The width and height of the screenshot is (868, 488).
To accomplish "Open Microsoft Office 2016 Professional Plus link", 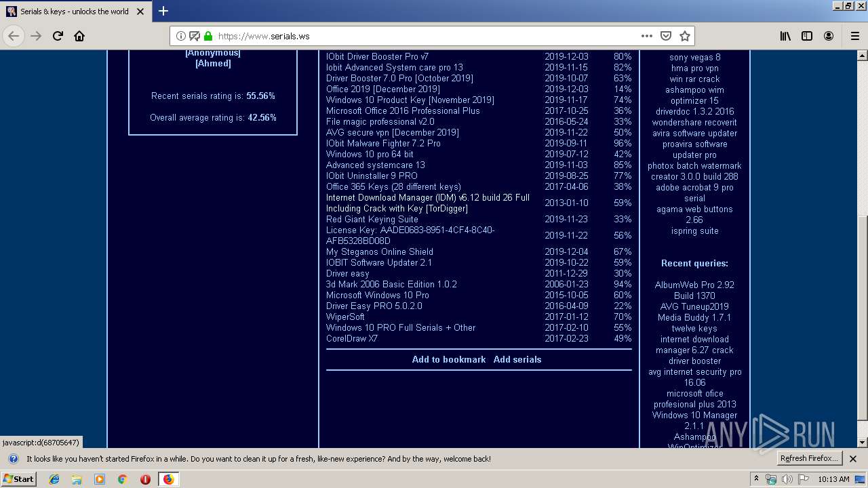I will [x=403, y=110].
